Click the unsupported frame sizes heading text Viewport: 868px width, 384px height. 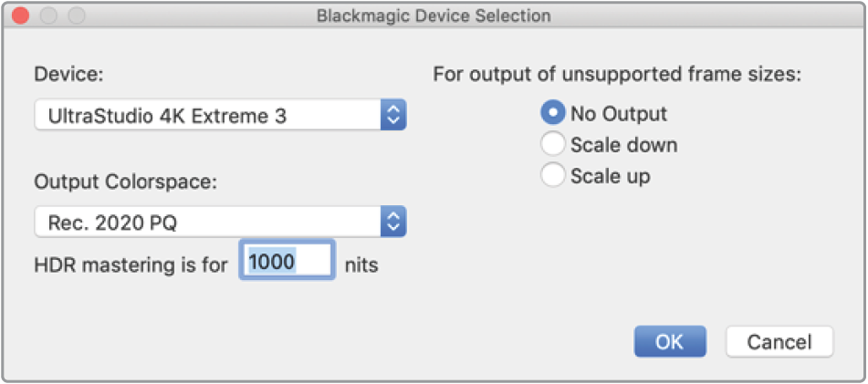click(617, 74)
